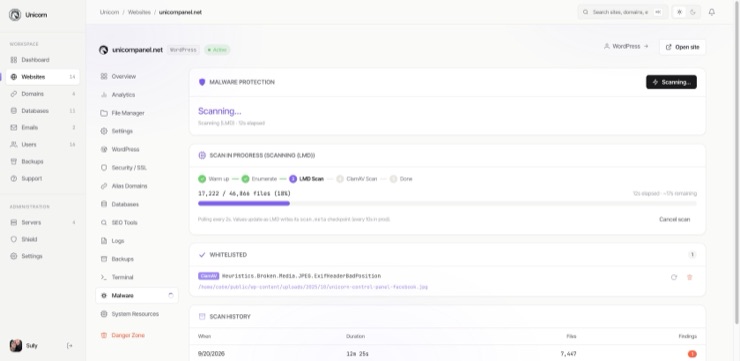This screenshot has width=740, height=361.
Task: Click the Websites breadcrumb link
Action: click(x=139, y=12)
